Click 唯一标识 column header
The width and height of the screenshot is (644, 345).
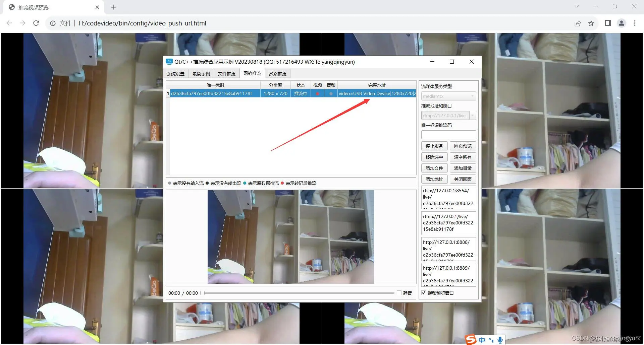point(215,85)
